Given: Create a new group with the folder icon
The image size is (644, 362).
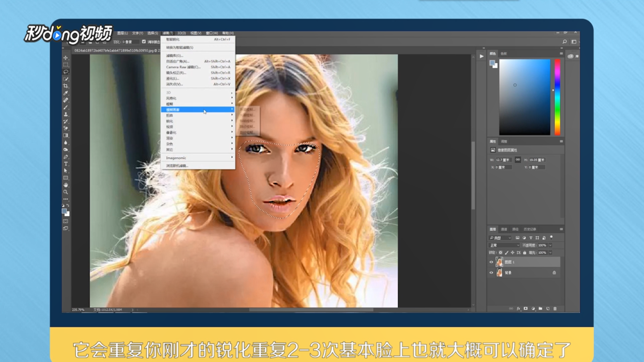Looking at the screenshot, I should pyautogui.click(x=540, y=309).
